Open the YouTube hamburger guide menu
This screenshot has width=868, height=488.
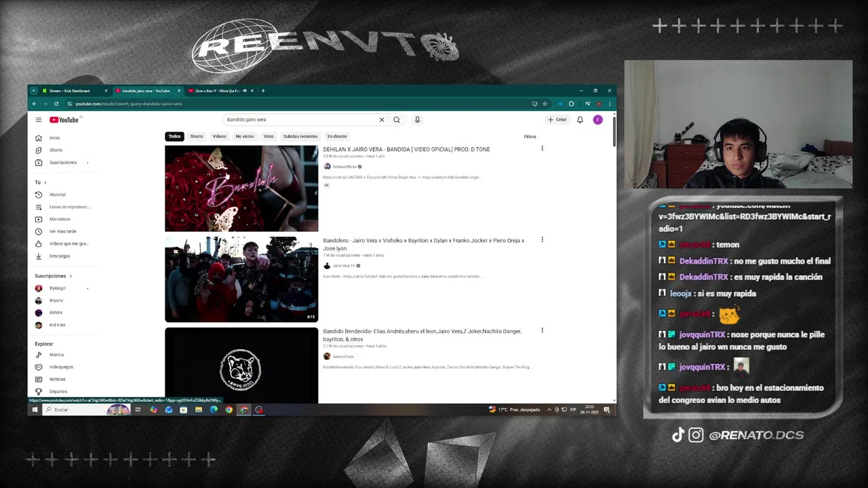click(x=39, y=120)
